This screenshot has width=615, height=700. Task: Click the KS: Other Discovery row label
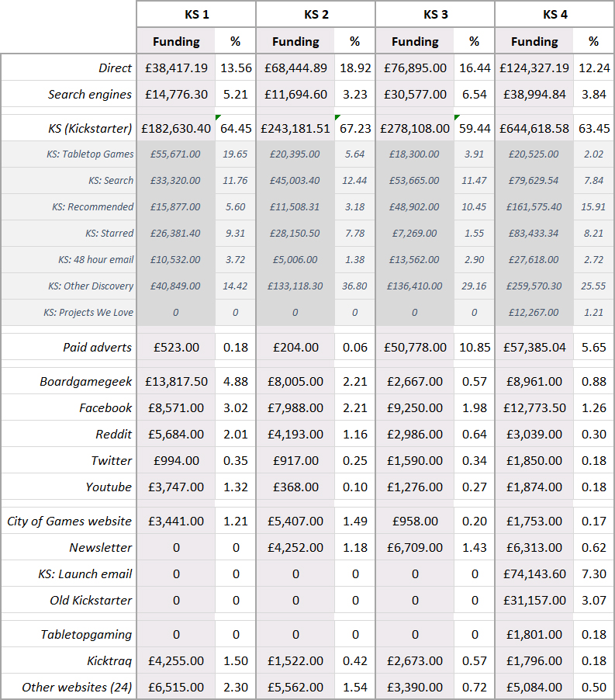click(x=91, y=286)
